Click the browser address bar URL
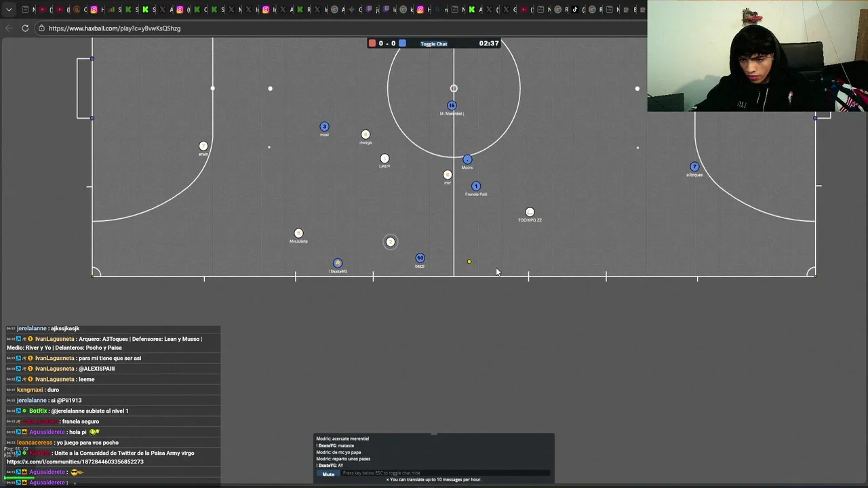The image size is (868, 488). pyautogui.click(x=115, y=28)
